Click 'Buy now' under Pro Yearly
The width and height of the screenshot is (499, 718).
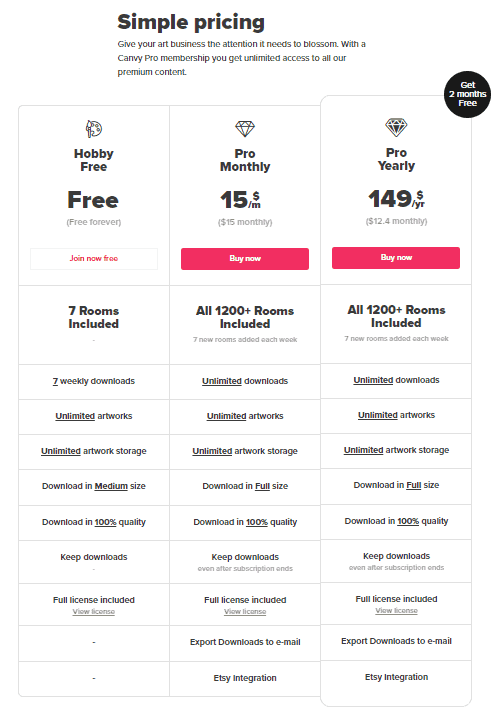pos(396,258)
